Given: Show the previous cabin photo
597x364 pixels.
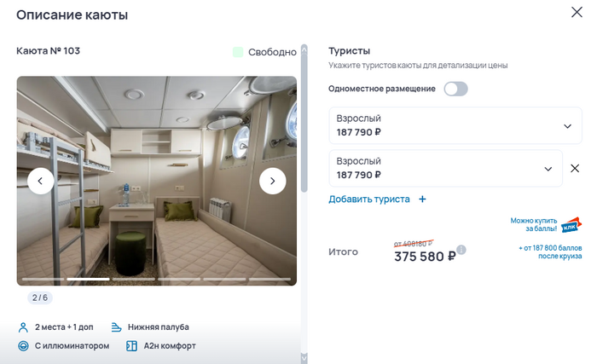Looking at the screenshot, I should [x=41, y=181].
